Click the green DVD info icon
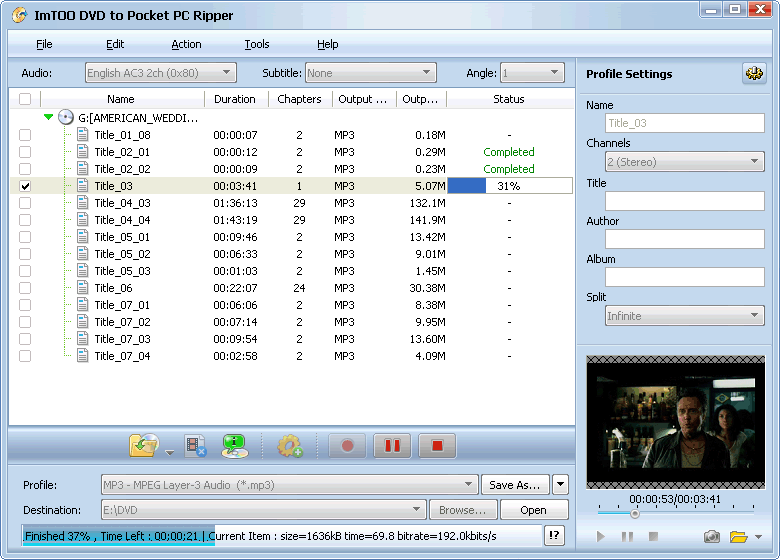Viewport: 780px width, 560px height. click(235, 446)
